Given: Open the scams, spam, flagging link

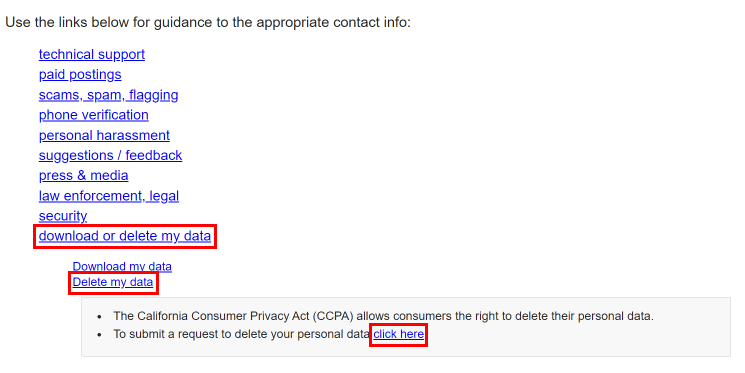Looking at the screenshot, I should (108, 95).
